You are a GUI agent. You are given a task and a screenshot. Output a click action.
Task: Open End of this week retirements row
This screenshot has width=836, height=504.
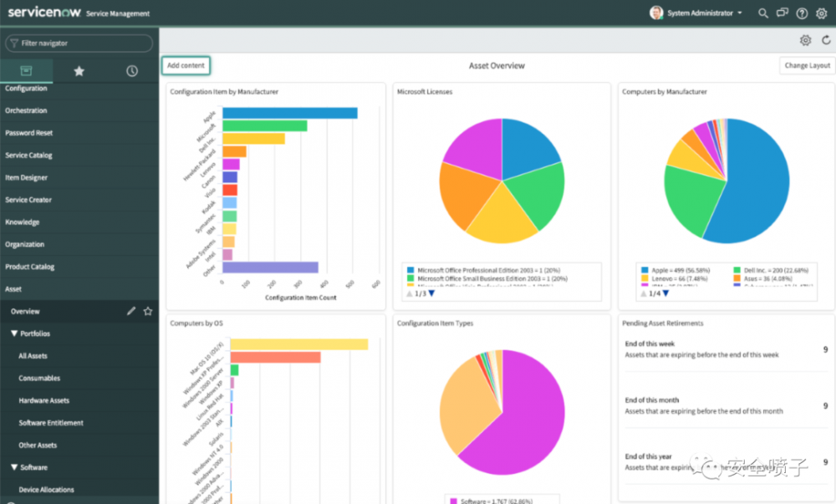pyautogui.click(x=726, y=349)
